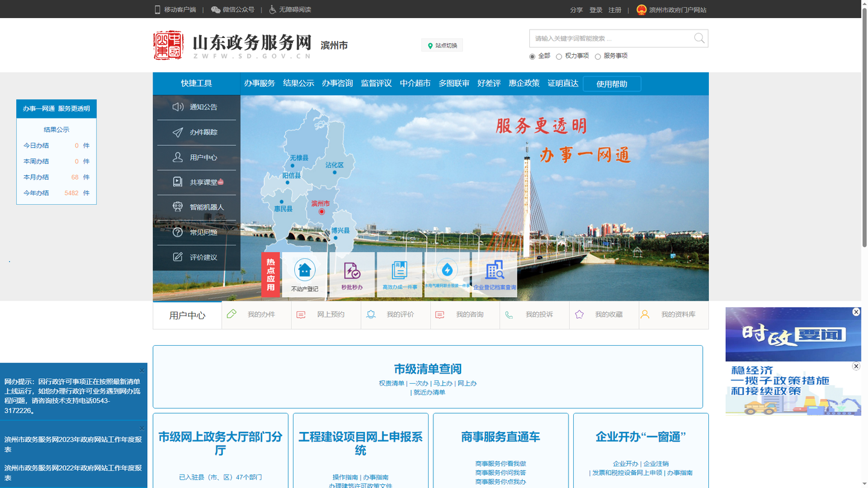Image resolution: width=868 pixels, height=488 pixels.
Task: Click the 站点切换 button
Action: click(x=442, y=46)
